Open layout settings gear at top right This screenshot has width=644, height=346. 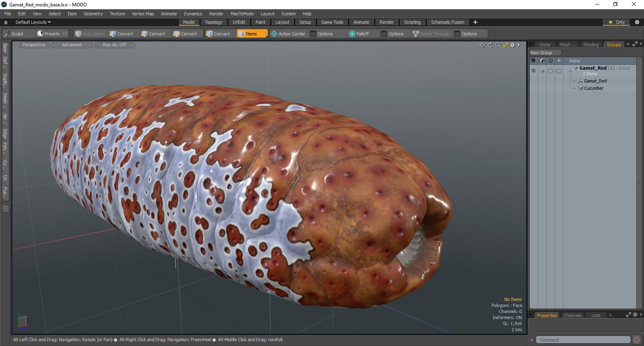[637, 22]
